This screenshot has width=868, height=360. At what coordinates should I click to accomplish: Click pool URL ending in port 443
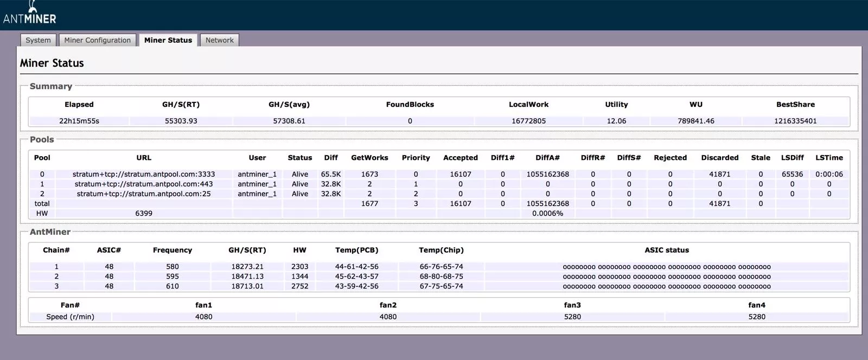[144, 184]
